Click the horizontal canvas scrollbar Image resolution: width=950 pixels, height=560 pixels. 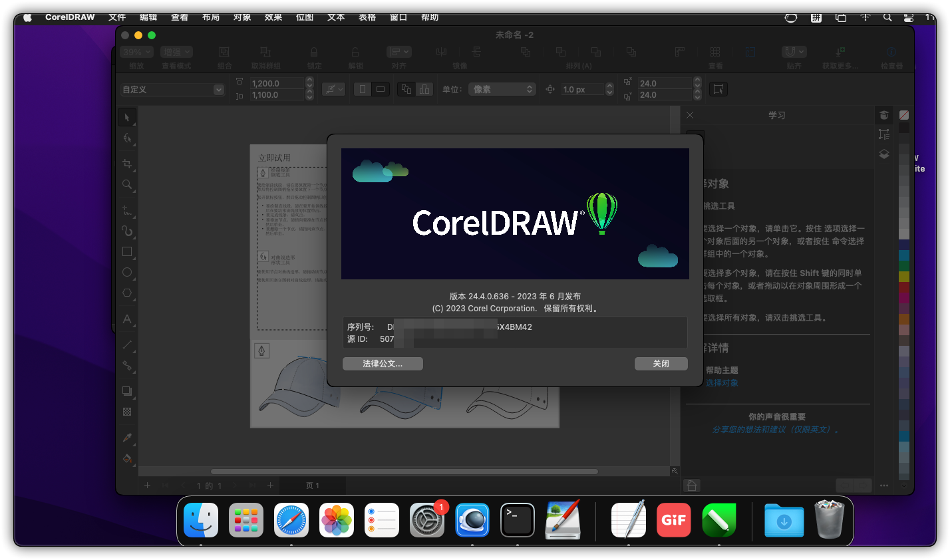[404, 472]
